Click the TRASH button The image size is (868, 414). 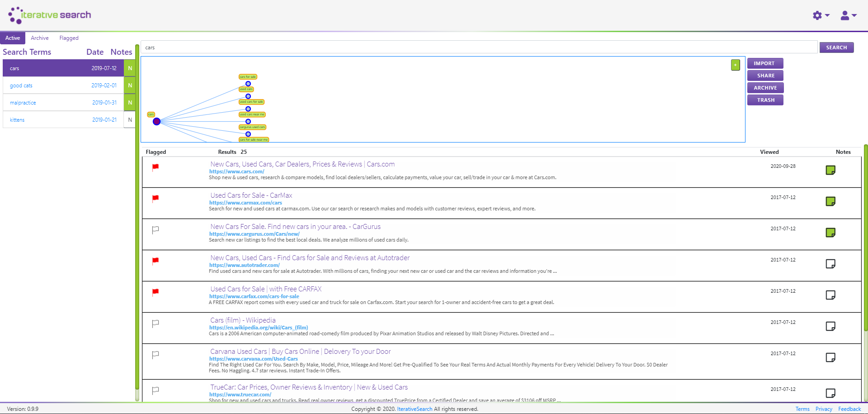pyautogui.click(x=765, y=100)
